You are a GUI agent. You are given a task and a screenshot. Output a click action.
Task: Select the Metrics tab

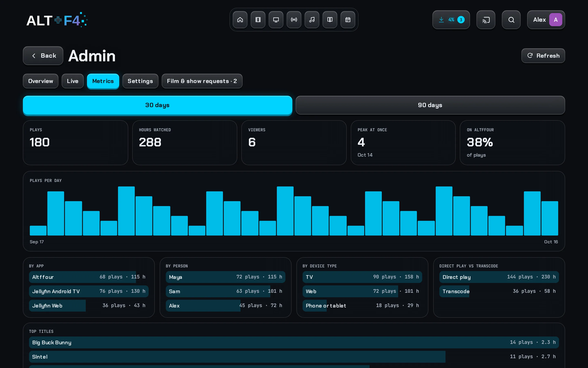tap(103, 81)
